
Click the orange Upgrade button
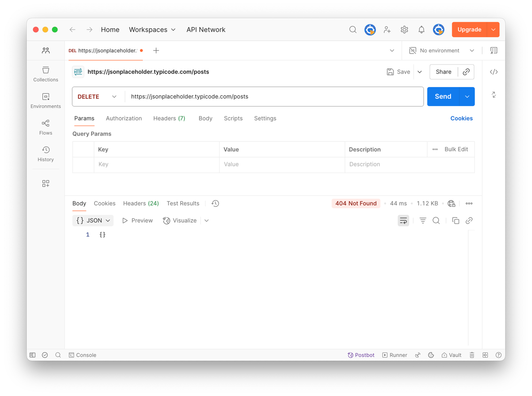[469, 29]
